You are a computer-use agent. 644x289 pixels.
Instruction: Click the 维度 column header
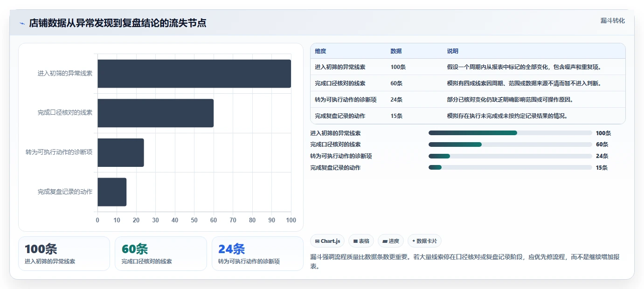(320, 51)
